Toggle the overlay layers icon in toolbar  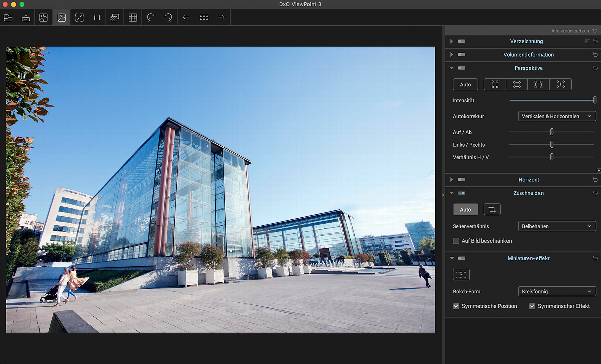115,17
